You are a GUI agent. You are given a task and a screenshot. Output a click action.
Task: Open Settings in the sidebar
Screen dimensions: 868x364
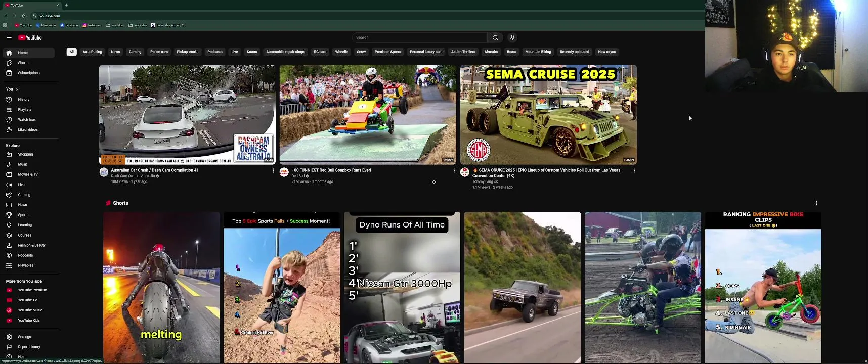point(29,337)
